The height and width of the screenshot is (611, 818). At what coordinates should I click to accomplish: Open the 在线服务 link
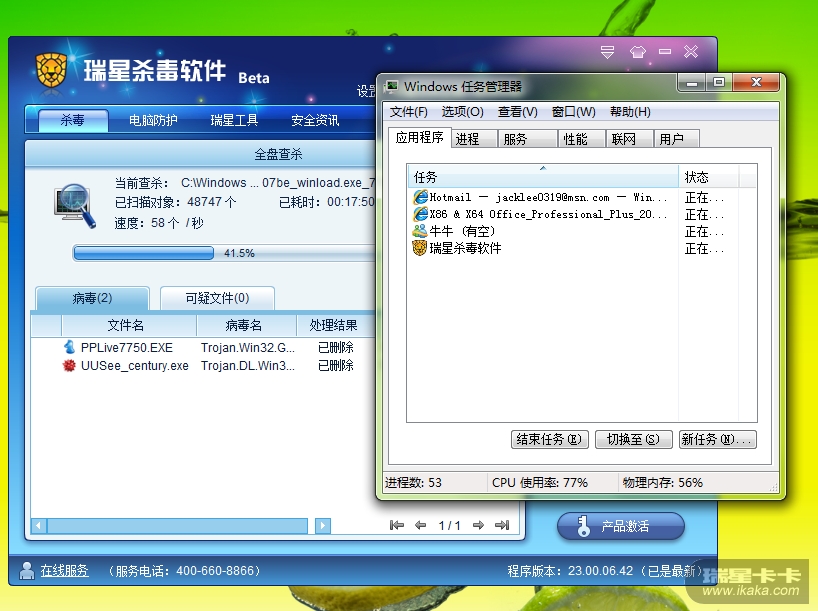tap(65, 571)
